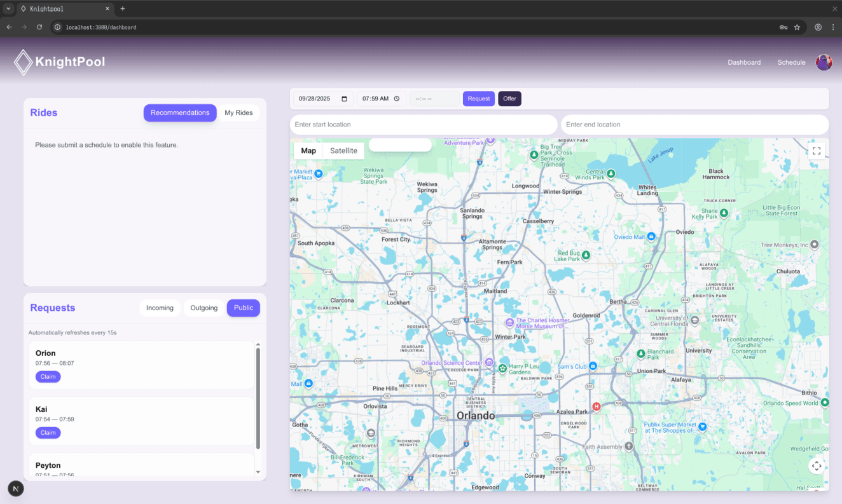
Task: Click Publix Super Market shopping pin
Action: pyautogui.click(x=703, y=426)
